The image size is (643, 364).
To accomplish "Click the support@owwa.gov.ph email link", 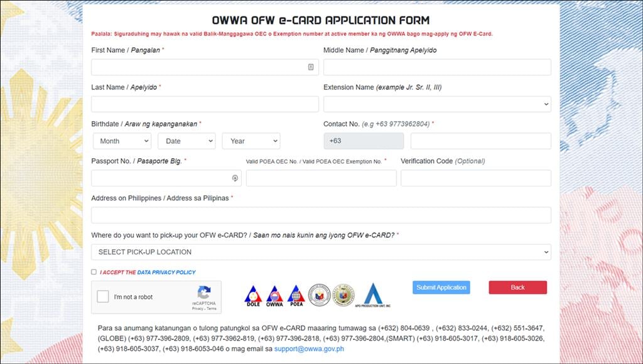I will pos(309,349).
